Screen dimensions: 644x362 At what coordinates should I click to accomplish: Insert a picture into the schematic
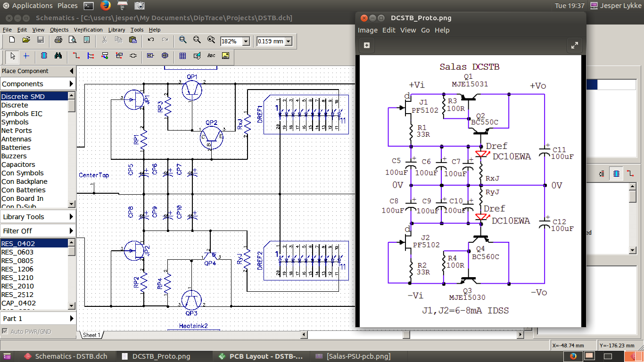coord(225,56)
